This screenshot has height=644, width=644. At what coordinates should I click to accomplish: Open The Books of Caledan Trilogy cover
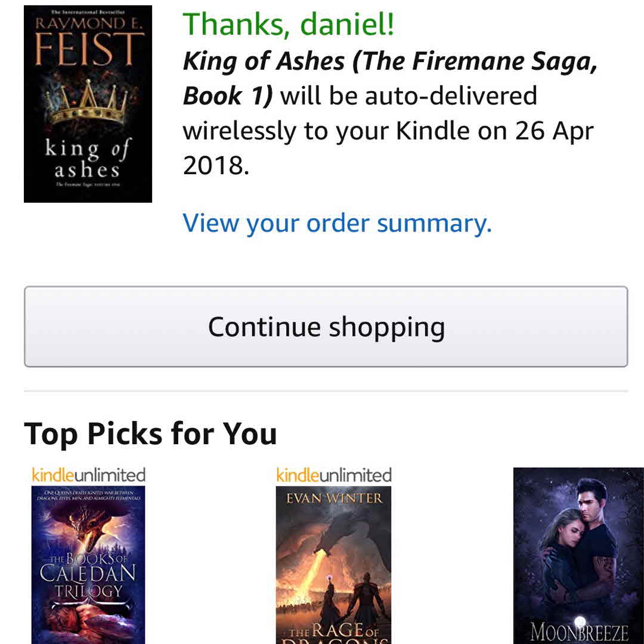coord(88,563)
